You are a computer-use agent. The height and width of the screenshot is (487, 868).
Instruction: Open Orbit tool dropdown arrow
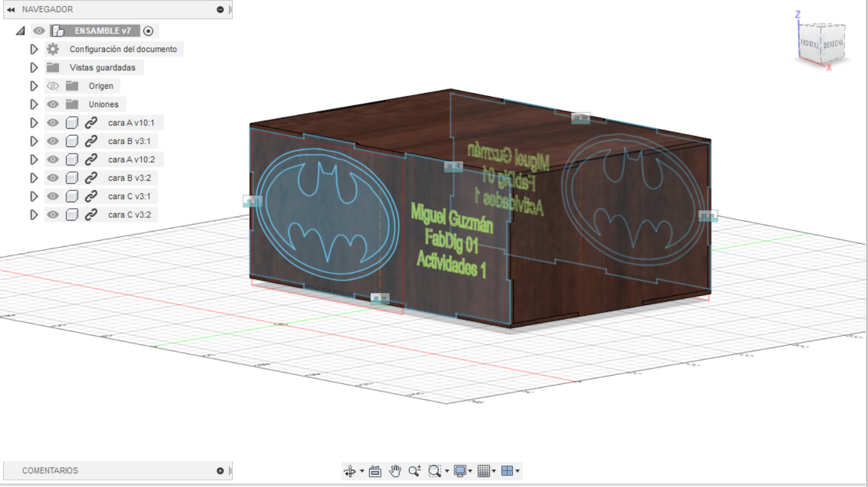[x=362, y=471]
